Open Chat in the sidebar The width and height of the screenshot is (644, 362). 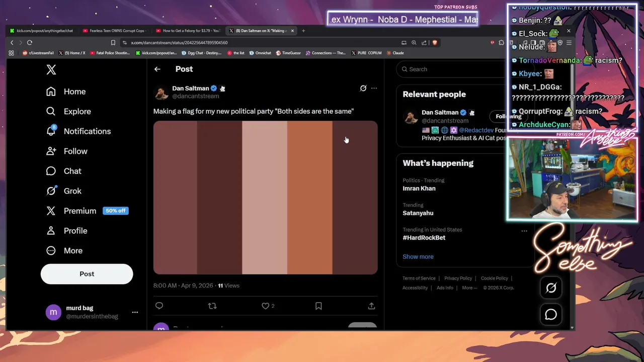point(63,171)
